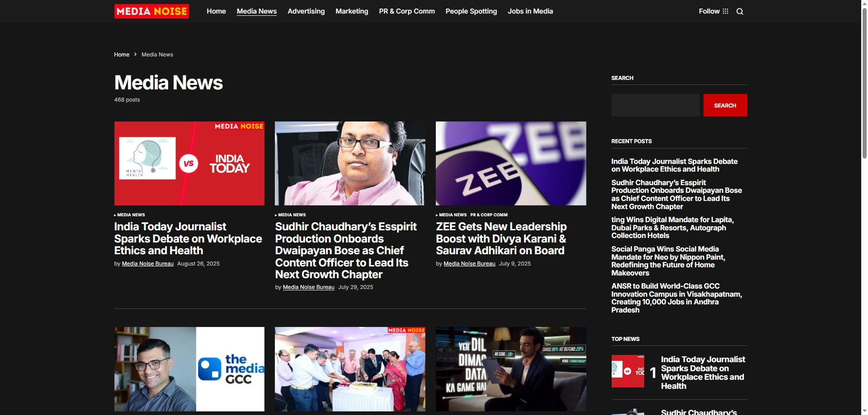Viewport: 868px width, 415px height.
Task: Open the cake-cutting group photo article
Action: 350,369
